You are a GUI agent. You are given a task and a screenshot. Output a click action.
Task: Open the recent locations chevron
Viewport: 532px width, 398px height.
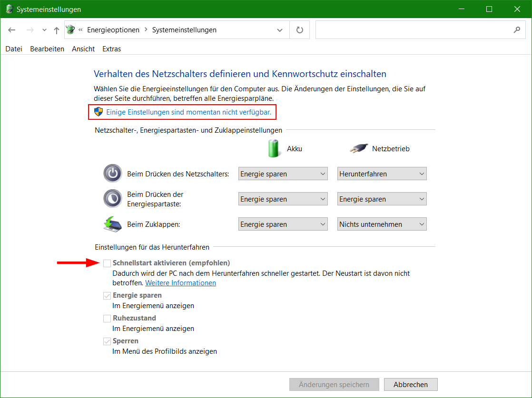[x=44, y=30]
